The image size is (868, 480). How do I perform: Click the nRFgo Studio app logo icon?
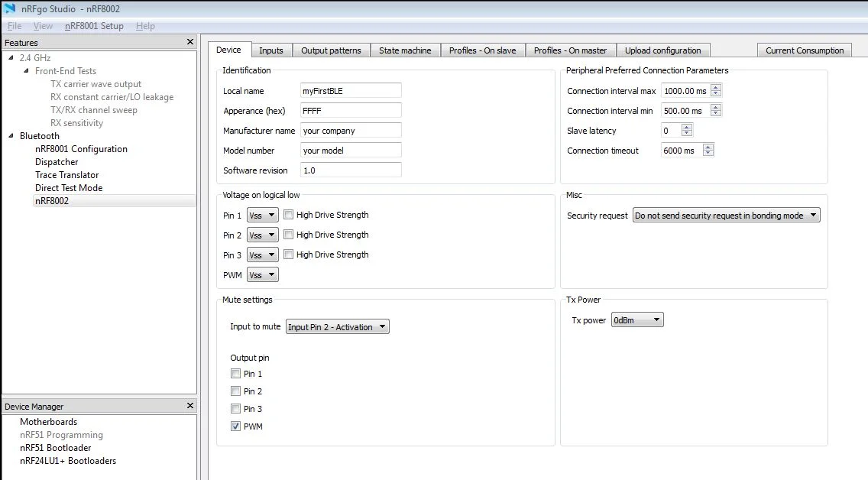10,8
